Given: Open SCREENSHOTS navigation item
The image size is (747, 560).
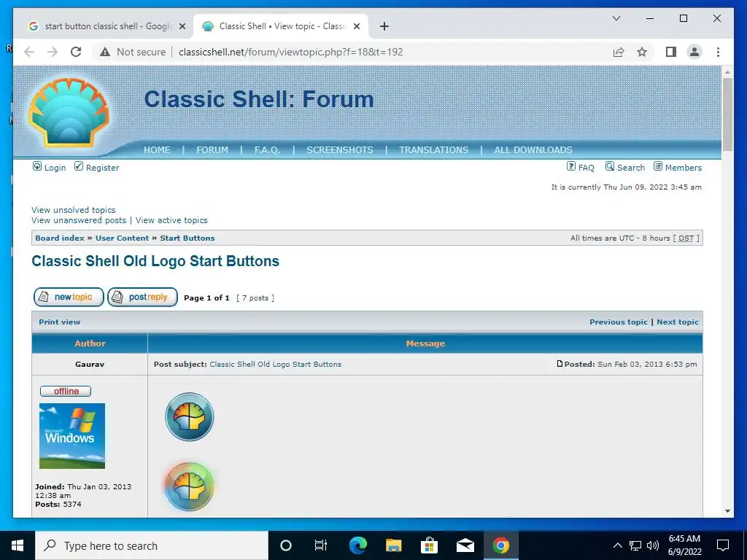Looking at the screenshot, I should (340, 150).
